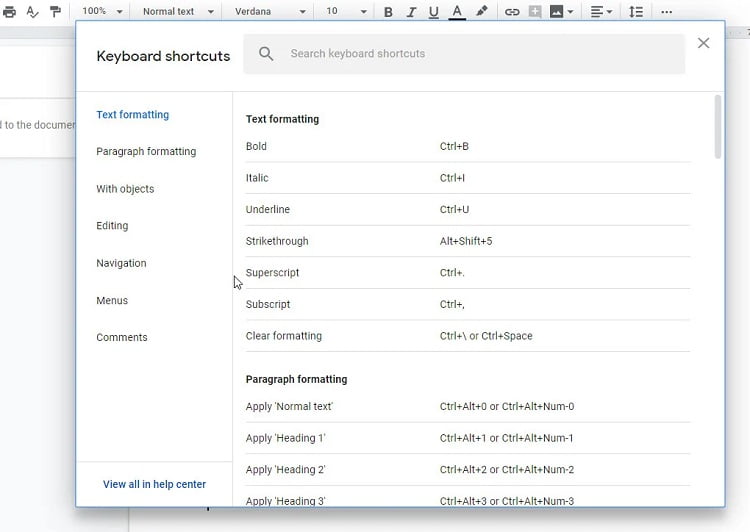Toggle Bold formatting in the toolbar
The image size is (750, 532).
388,12
